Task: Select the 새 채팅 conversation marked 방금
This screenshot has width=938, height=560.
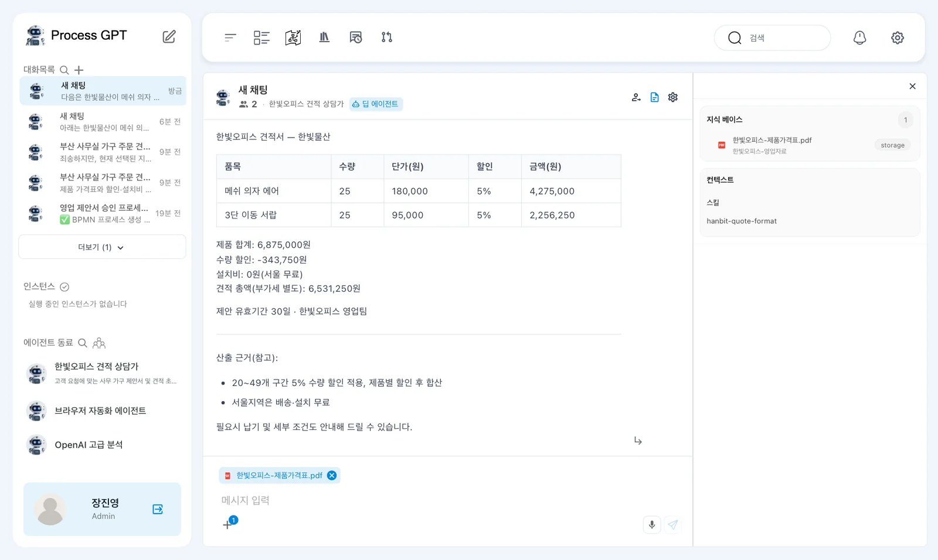Action: 103,91
